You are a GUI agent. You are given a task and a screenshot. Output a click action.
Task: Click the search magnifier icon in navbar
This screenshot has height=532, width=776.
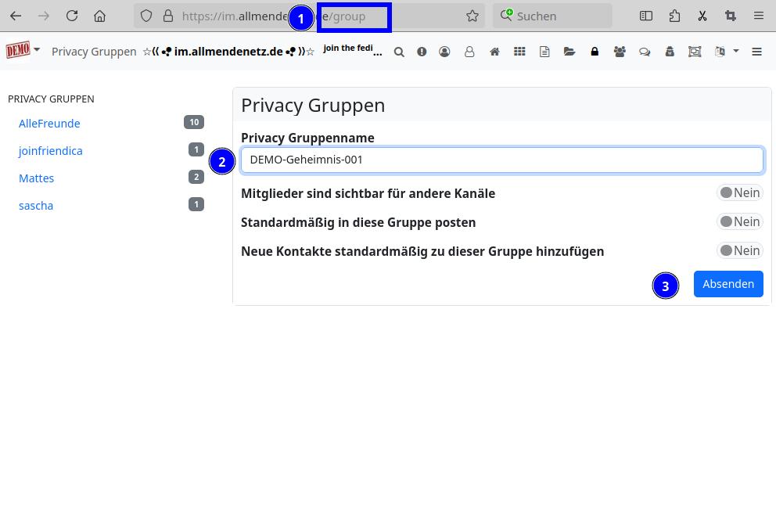(x=399, y=52)
